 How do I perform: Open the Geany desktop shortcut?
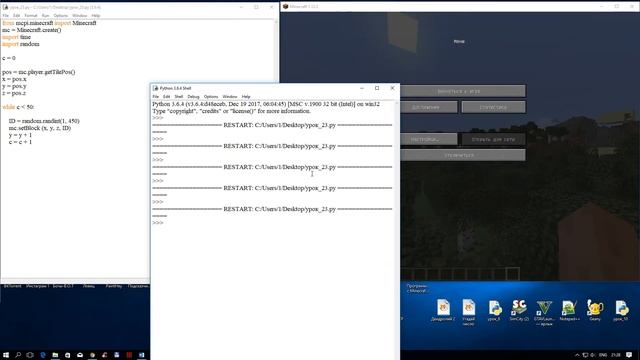[x=595, y=310]
